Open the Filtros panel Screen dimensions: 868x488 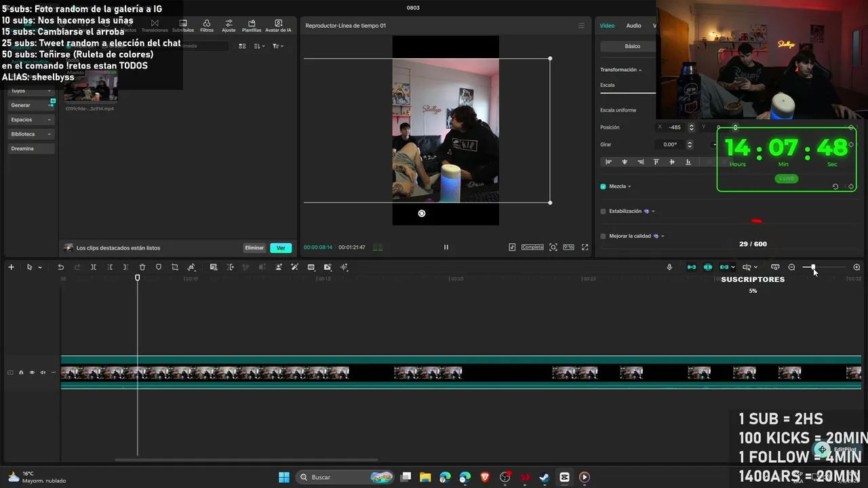(x=207, y=26)
